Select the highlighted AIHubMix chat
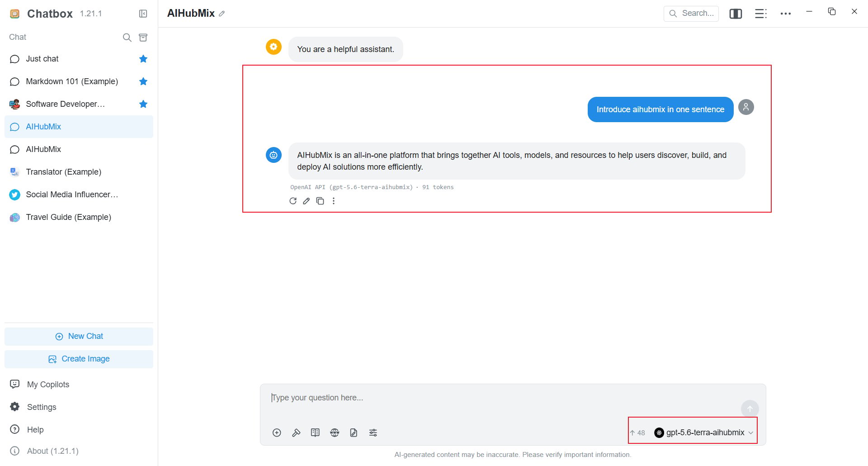Screen dimensions: 868x466 click(x=79, y=127)
